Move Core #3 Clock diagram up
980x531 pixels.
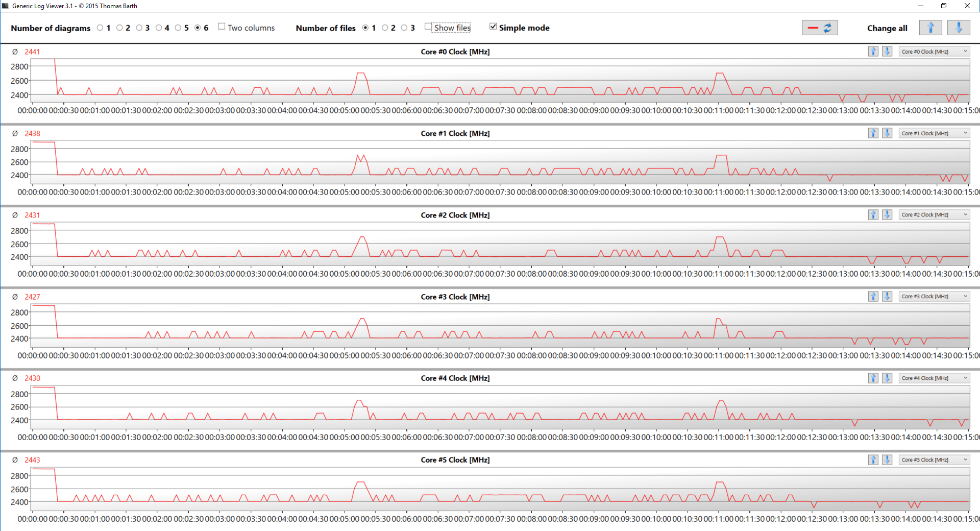(x=873, y=296)
